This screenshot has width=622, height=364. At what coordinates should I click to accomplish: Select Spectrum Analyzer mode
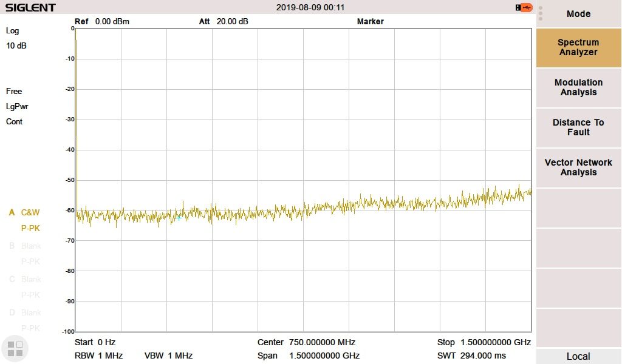pyautogui.click(x=578, y=47)
